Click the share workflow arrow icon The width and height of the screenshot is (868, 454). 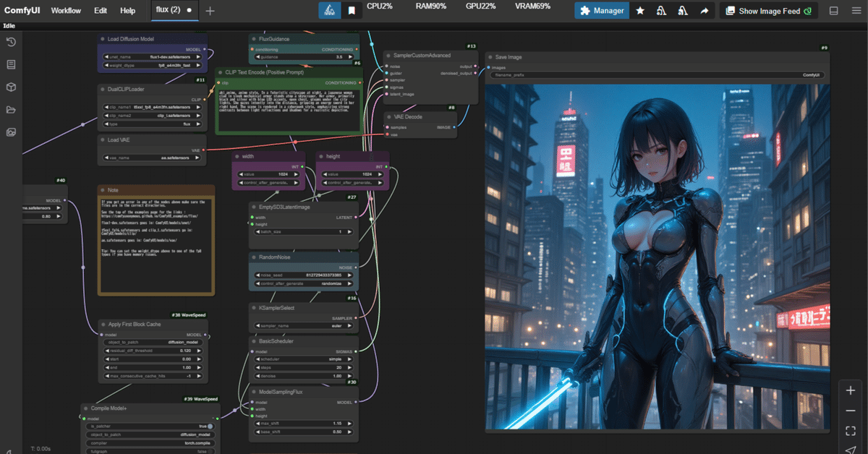click(703, 10)
